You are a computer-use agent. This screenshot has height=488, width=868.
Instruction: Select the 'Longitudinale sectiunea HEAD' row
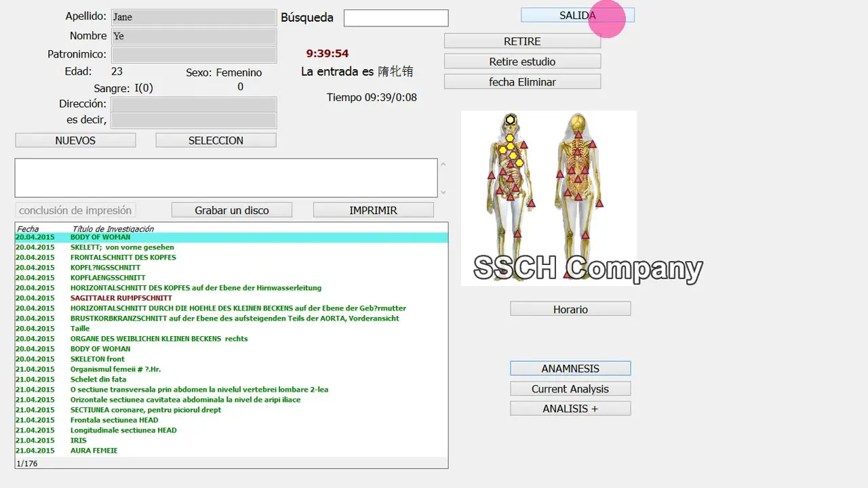point(231,430)
